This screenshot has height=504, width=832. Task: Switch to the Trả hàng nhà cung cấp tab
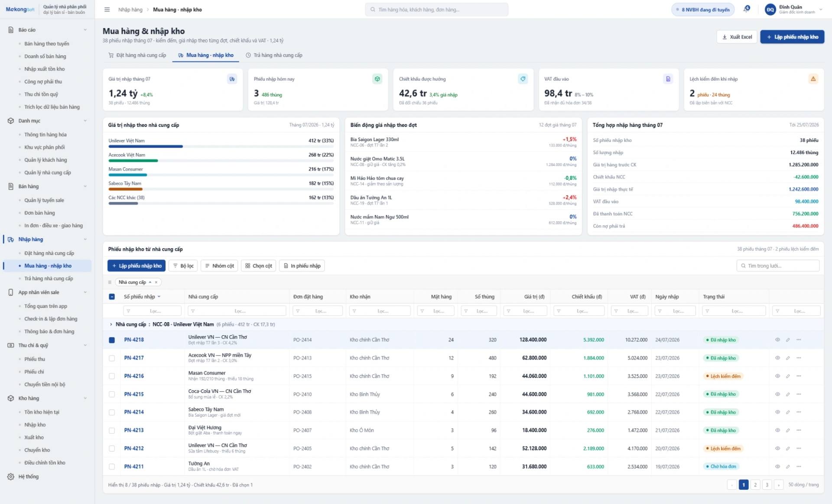click(x=274, y=55)
